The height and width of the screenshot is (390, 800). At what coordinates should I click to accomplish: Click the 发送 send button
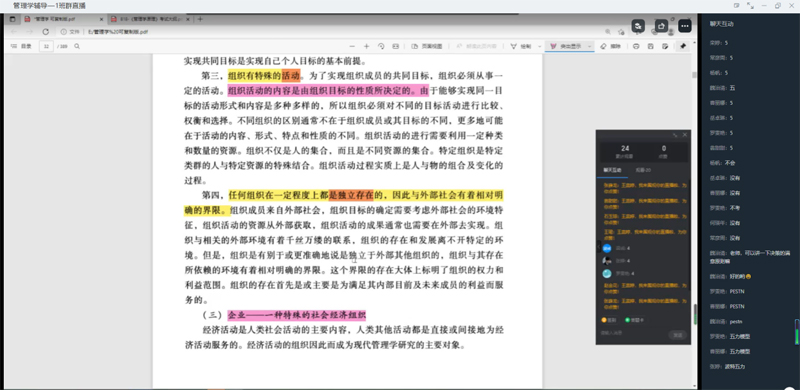tap(678, 335)
